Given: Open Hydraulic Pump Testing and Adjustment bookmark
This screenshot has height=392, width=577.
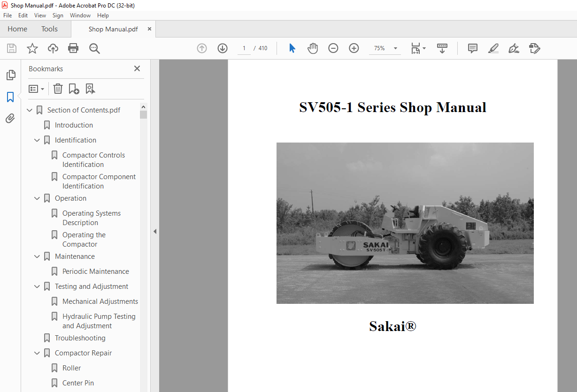Looking at the screenshot, I should (99, 321).
